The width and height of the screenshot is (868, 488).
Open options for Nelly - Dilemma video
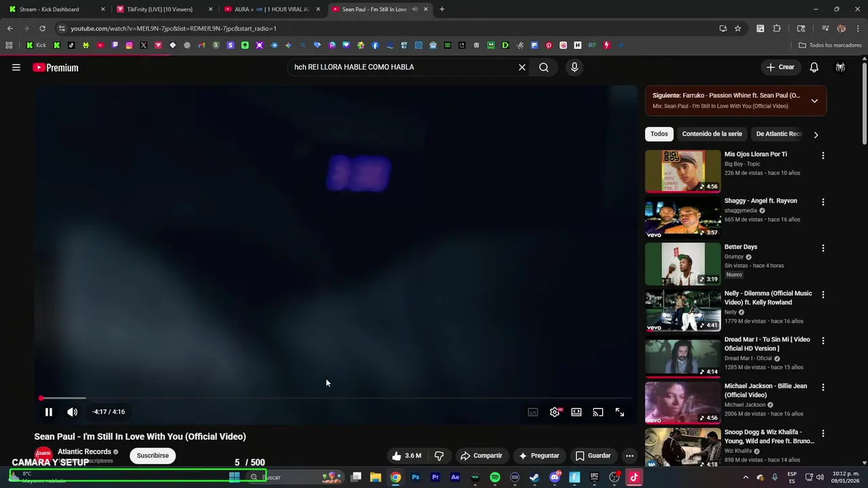point(823,295)
